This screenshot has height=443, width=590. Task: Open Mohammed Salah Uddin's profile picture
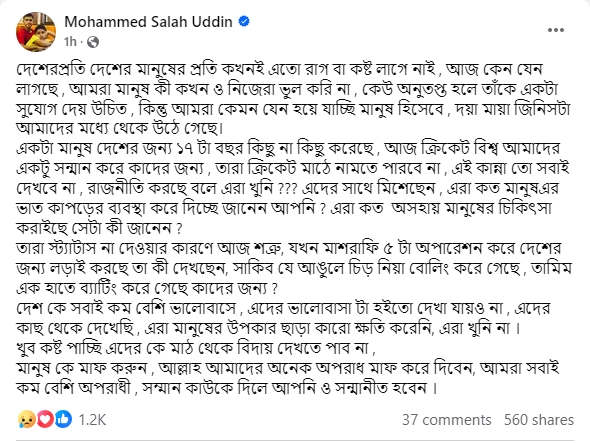coord(36,32)
